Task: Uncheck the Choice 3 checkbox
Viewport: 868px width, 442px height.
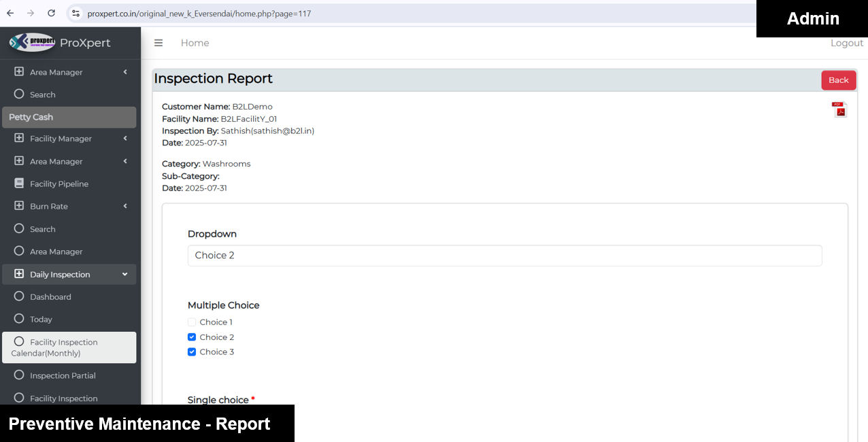Action: [x=192, y=352]
